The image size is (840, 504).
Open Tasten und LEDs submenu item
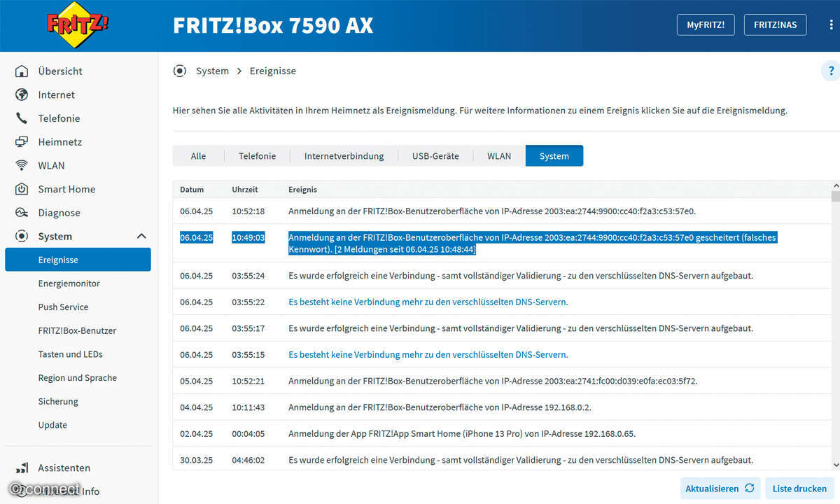70,354
